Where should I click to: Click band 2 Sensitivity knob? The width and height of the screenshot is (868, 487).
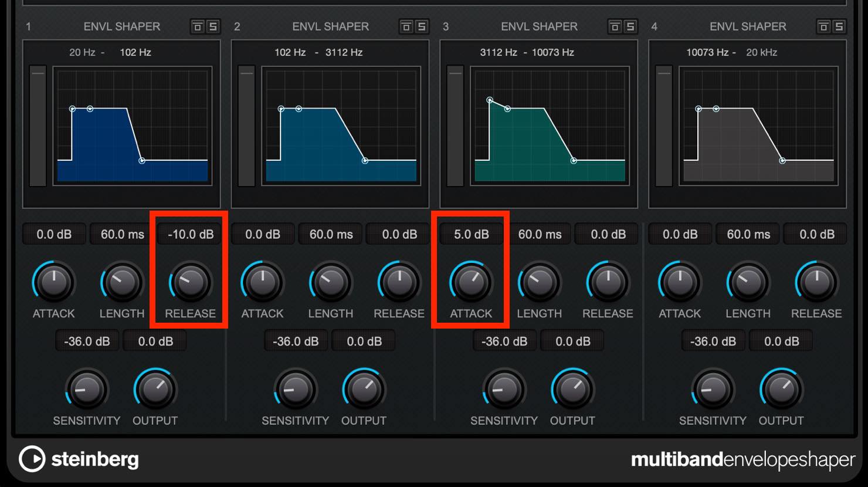click(296, 390)
